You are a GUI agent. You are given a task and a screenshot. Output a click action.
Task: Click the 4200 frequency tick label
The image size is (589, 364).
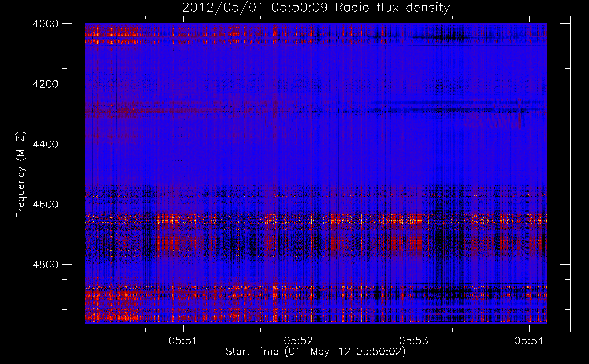tap(46, 84)
